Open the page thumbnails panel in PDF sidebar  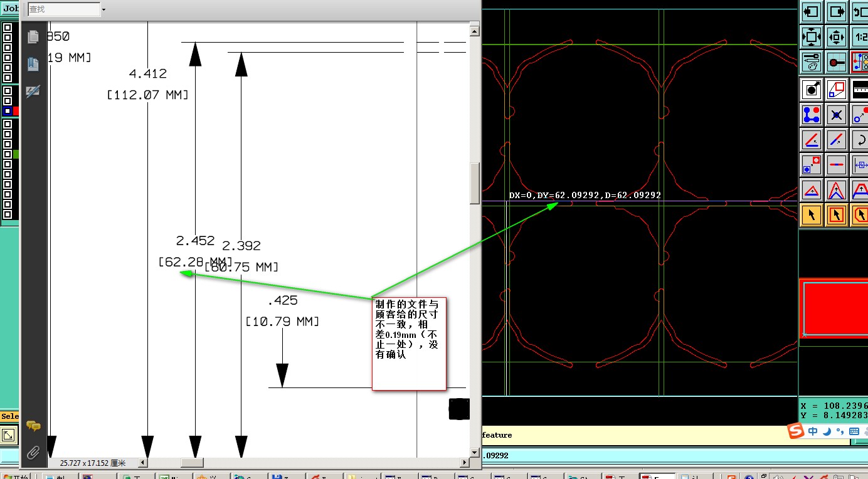point(33,37)
